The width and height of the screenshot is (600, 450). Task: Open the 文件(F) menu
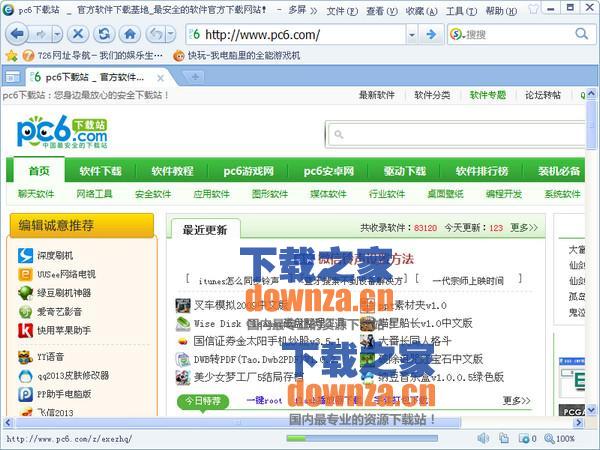342,11
